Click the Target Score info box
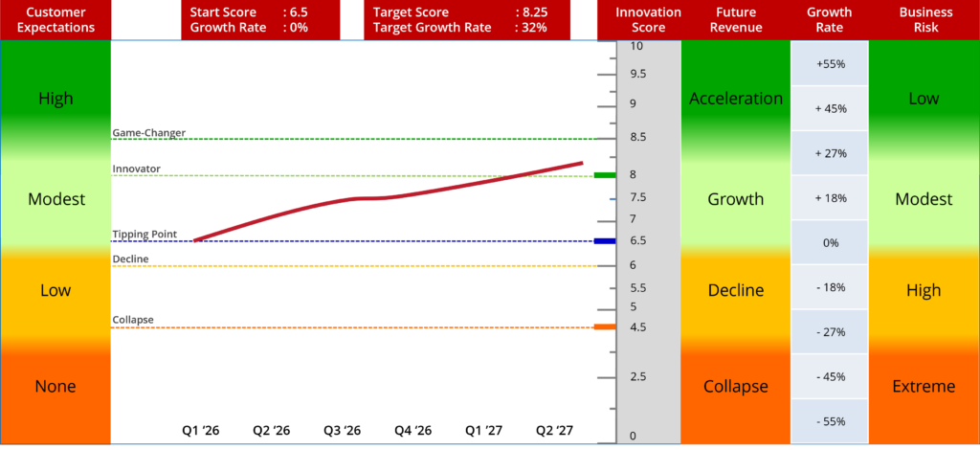The image size is (980, 450). pyautogui.click(x=468, y=20)
